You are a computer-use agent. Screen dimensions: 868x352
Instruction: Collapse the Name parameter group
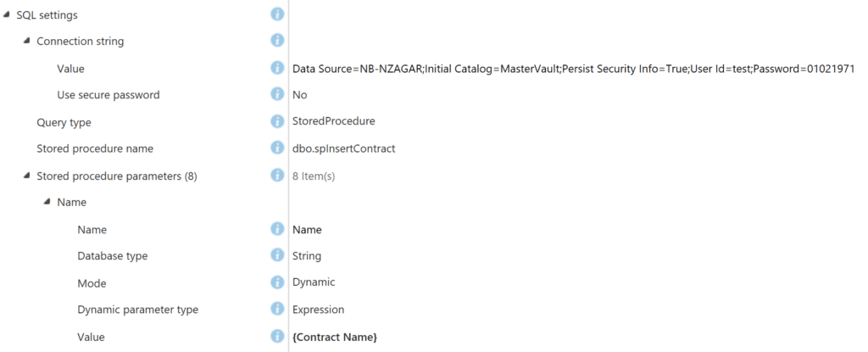click(x=47, y=202)
